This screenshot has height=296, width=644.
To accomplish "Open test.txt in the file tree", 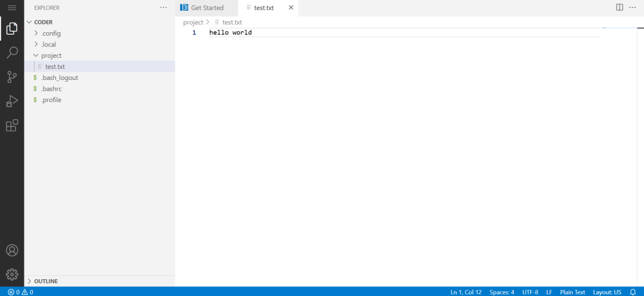I will coord(100,67).
